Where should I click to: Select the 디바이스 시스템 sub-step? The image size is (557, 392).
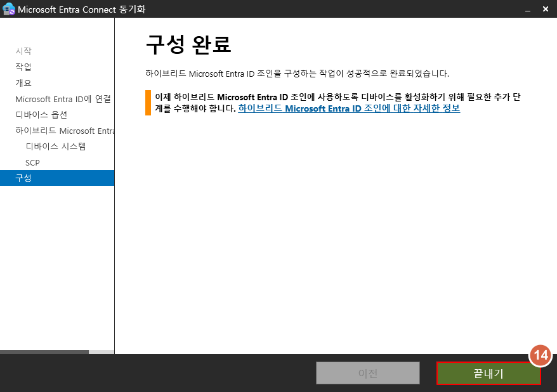pos(56,147)
